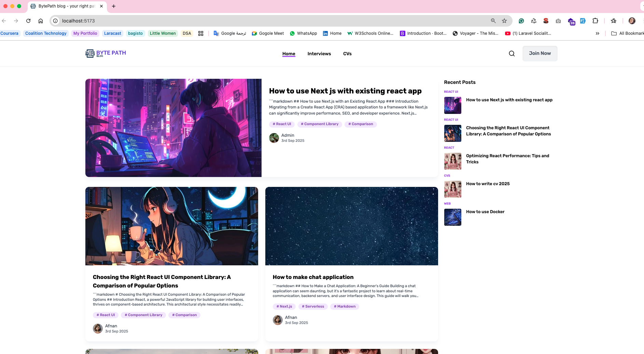Open the WhatsApp bookmark icon
Image resolution: width=644 pixels, height=354 pixels.
[303, 33]
